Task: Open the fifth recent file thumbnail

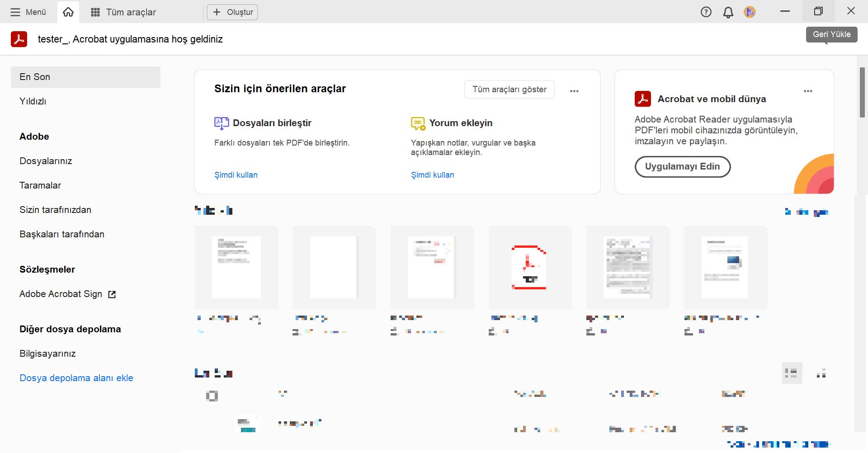Action: (x=628, y=267)
